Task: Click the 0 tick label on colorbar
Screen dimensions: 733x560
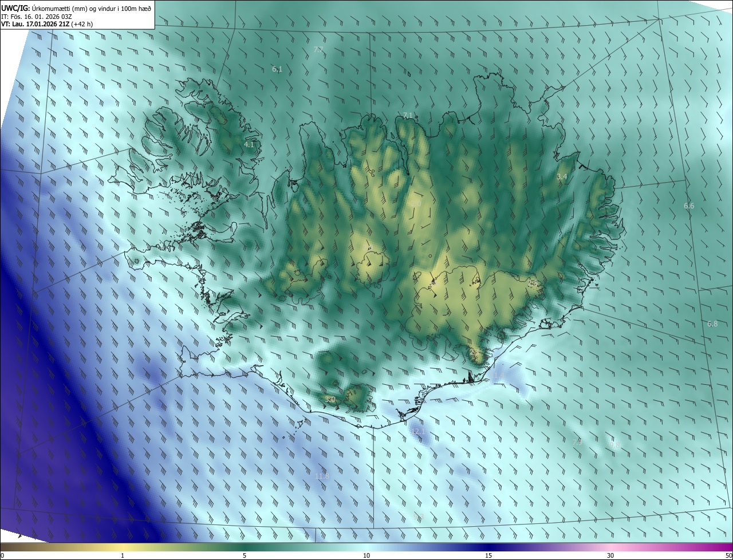Action: [2, 556]
